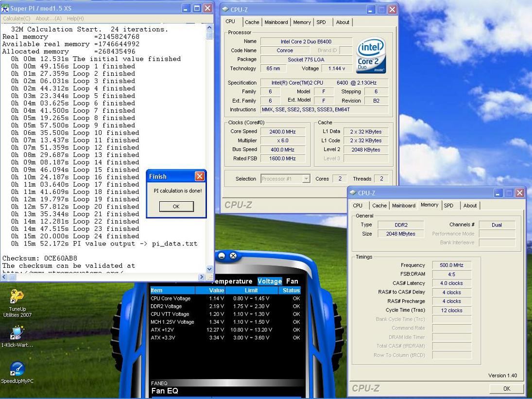Click the Core Speed value field
The width and height of the screenshot is (532, 399).
283,132
